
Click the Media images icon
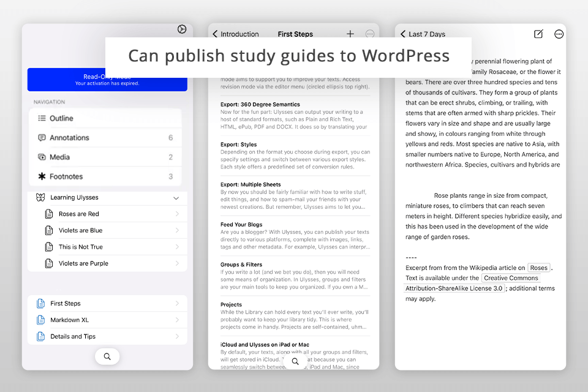pos(42,157)
